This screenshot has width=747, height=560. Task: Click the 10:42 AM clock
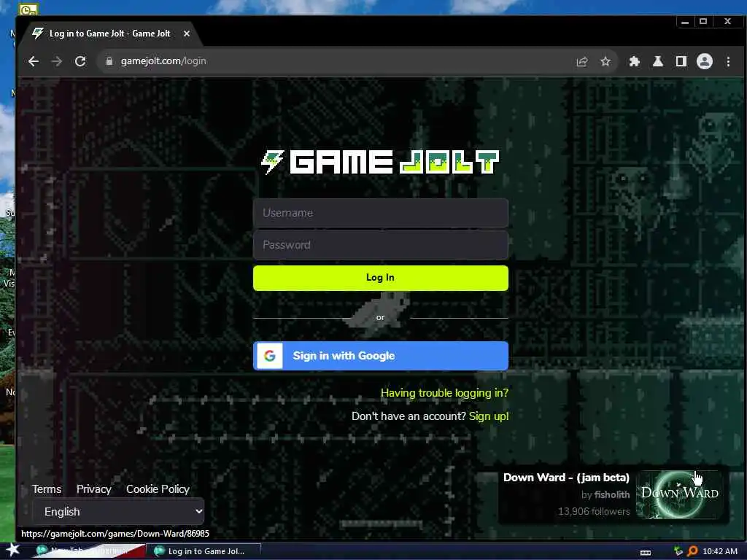(720, 551)
